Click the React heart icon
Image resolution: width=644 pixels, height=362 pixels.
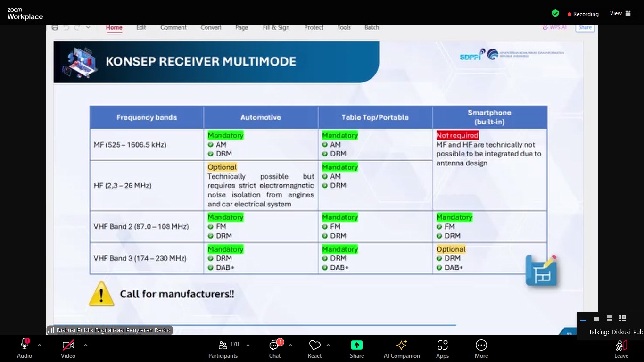[x=314, y=349]
